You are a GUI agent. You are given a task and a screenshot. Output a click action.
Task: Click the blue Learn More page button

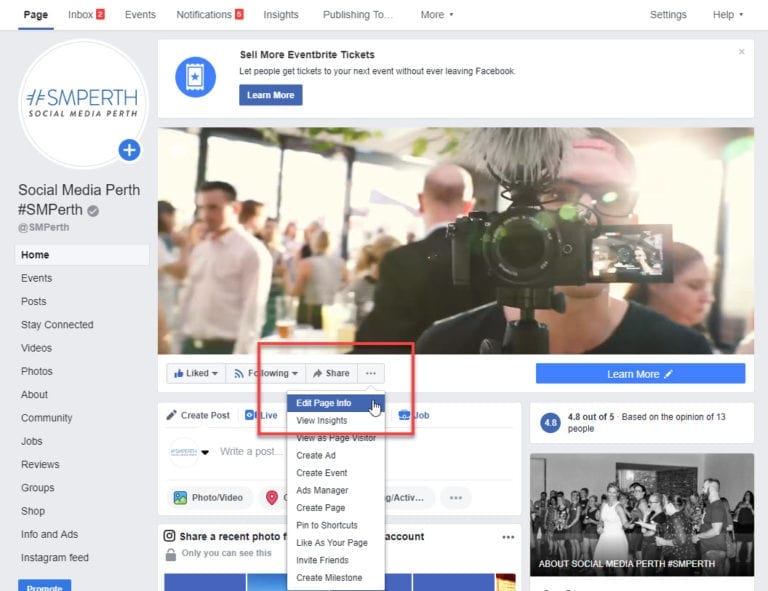[x=640, y=374]
